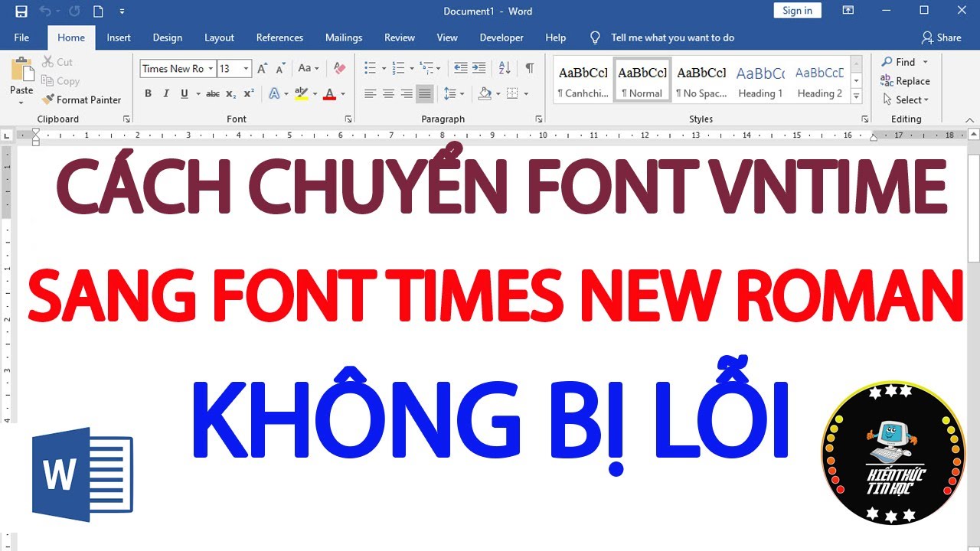Switch to Layout tab
This screenshot has height=551, width=980.
coord(219,37)
